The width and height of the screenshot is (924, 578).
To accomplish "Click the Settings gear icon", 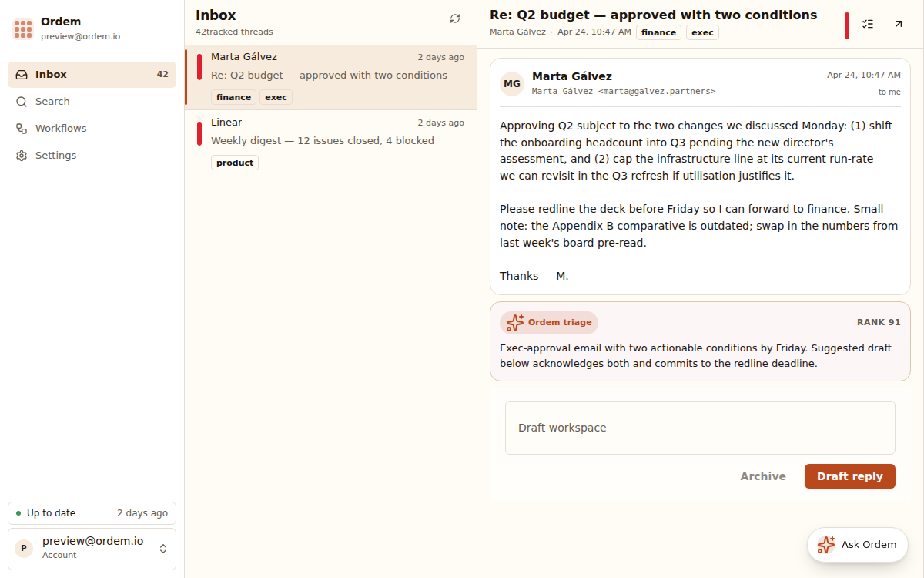I will coord(22,156).
